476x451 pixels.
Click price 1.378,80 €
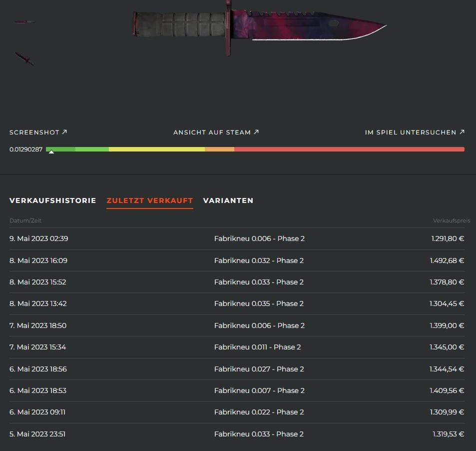coord(447,282)
